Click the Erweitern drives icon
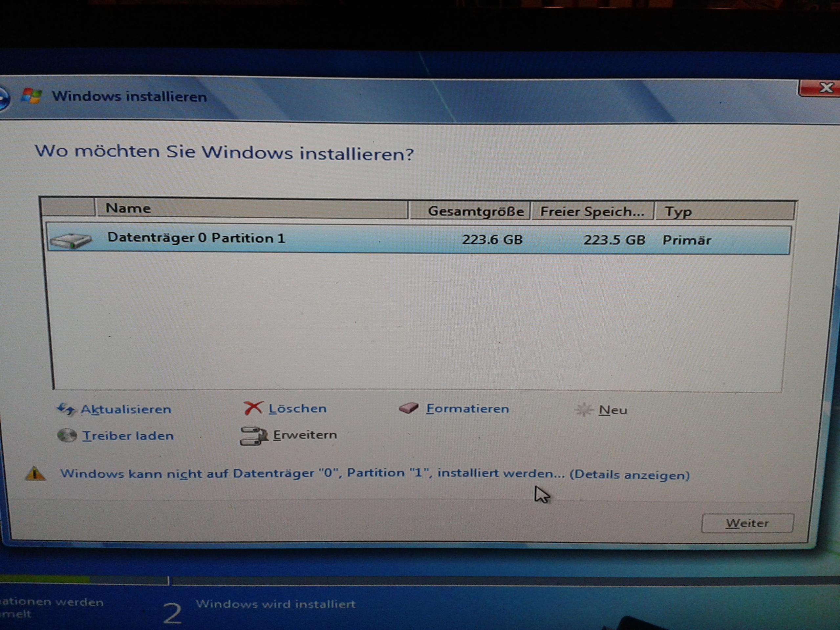Viewport: 840px width, 630px height. point(253,435)
